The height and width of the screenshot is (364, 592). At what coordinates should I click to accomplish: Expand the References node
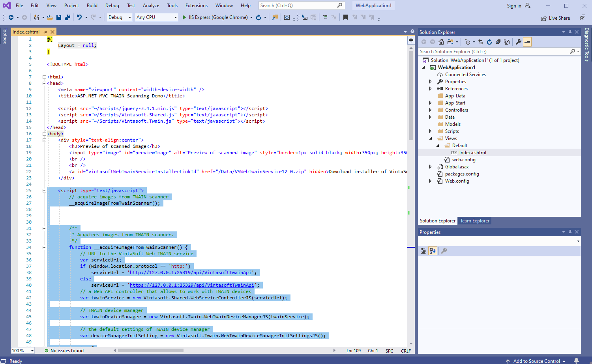pyautogui.click(x=431, y=89)
